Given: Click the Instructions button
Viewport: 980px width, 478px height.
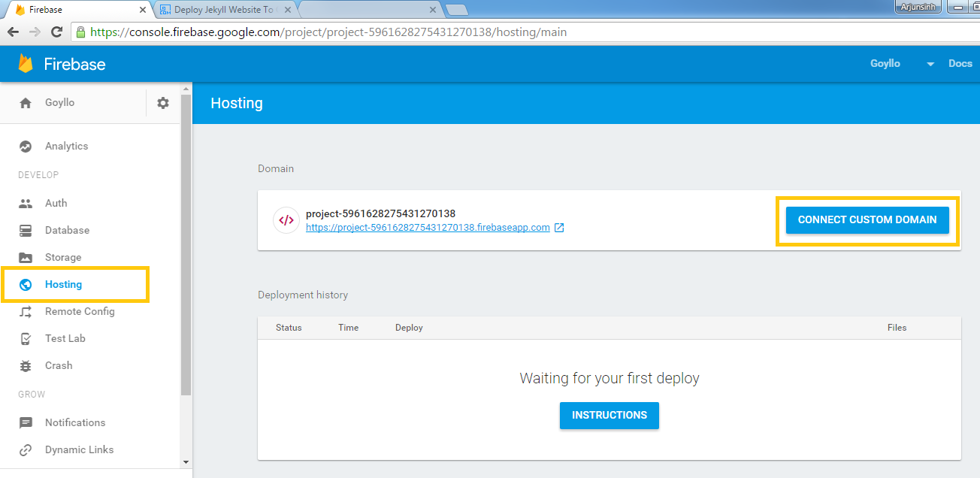Looking at the screenshot, I should (x=609, y=415).
